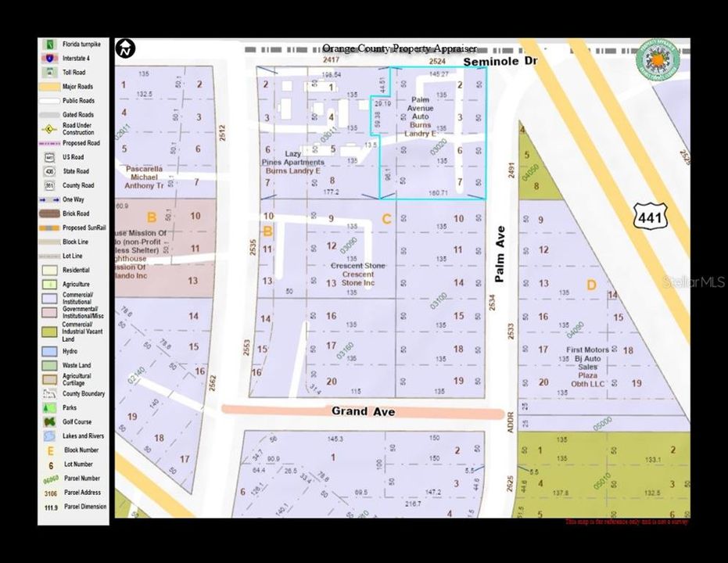
Task: Click the Seminole Dr street label
Action: (x=500, y=61)
